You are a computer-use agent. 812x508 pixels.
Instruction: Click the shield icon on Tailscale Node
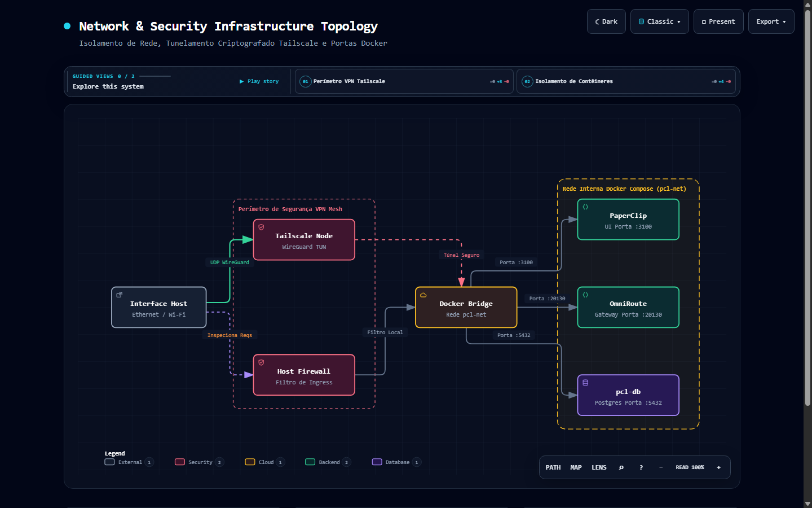coord(261,227)
